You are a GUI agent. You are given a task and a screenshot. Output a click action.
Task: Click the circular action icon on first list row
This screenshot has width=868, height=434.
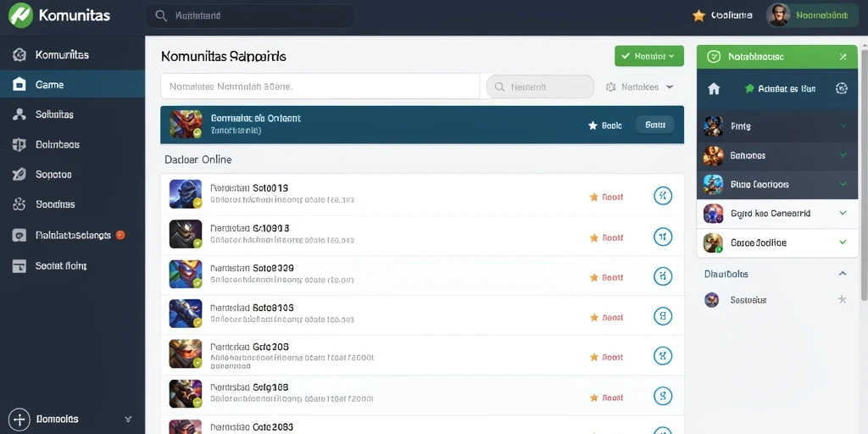click(x=663, y=196)
